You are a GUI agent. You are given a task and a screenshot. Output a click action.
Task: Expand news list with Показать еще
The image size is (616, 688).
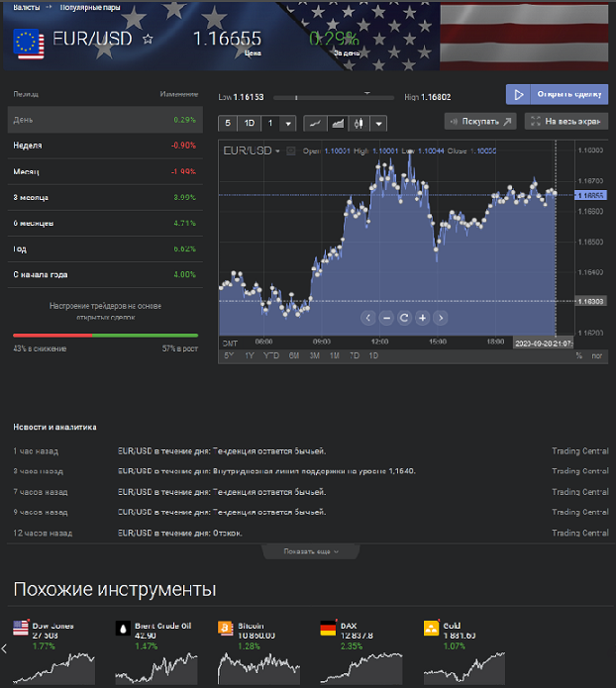(x=311, y=551)
